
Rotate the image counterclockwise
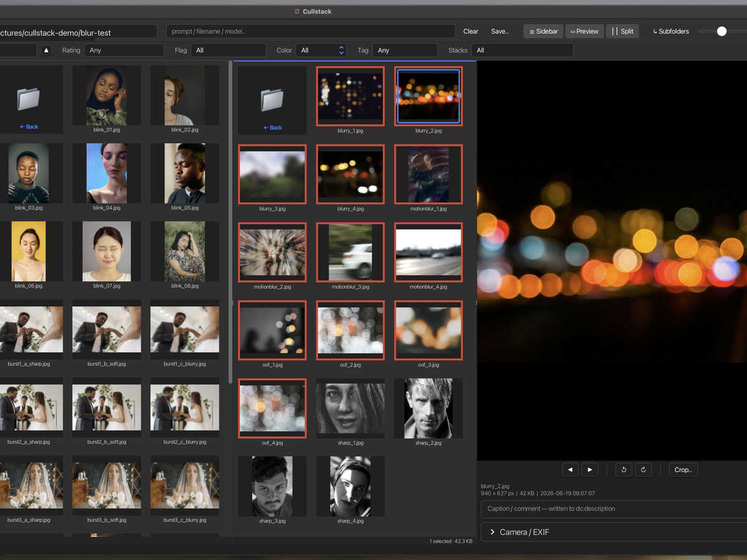(624, 470)
